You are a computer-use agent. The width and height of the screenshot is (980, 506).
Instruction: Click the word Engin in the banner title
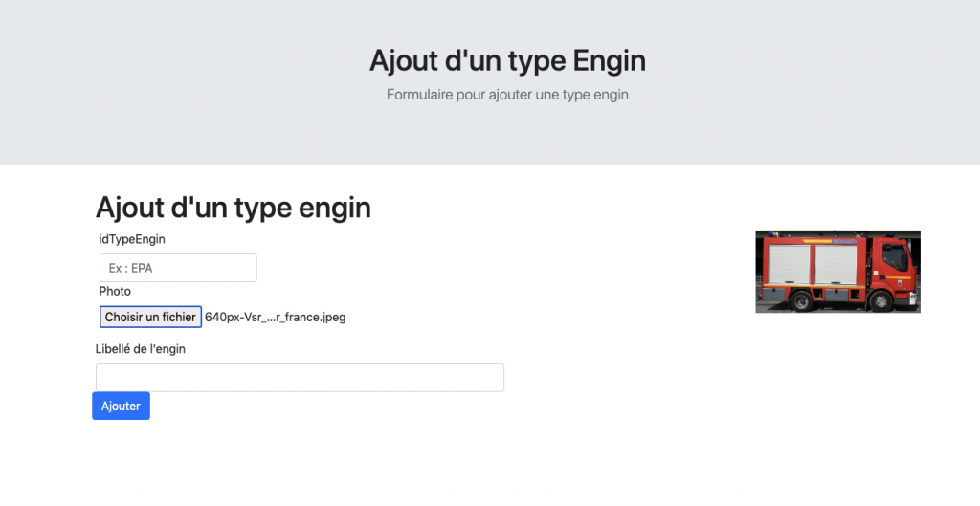point(609,61)
